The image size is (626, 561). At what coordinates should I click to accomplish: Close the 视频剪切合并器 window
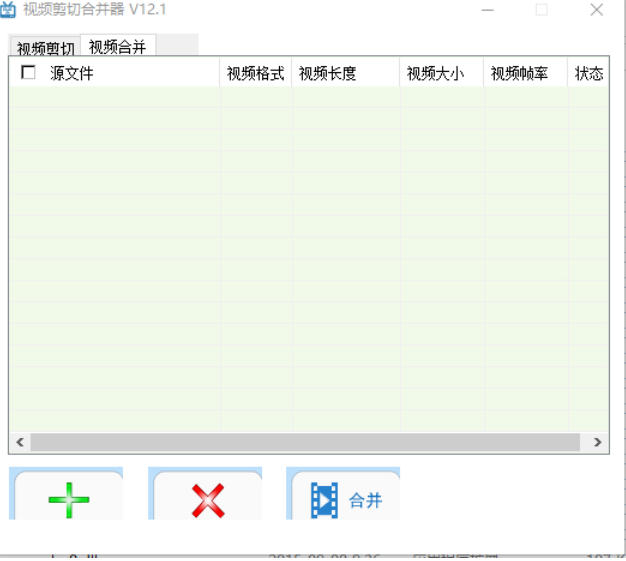coord(596,10)
